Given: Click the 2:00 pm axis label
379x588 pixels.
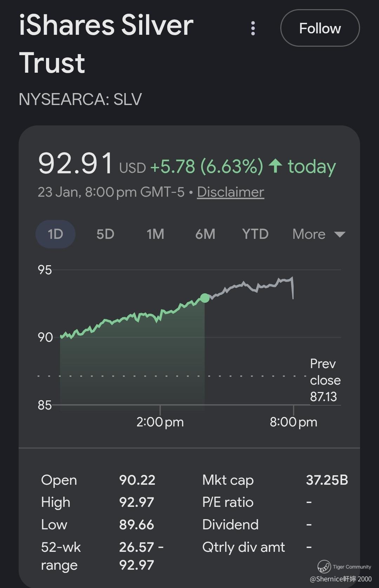Looking at the screenshot, I should (x=160, y=422).
